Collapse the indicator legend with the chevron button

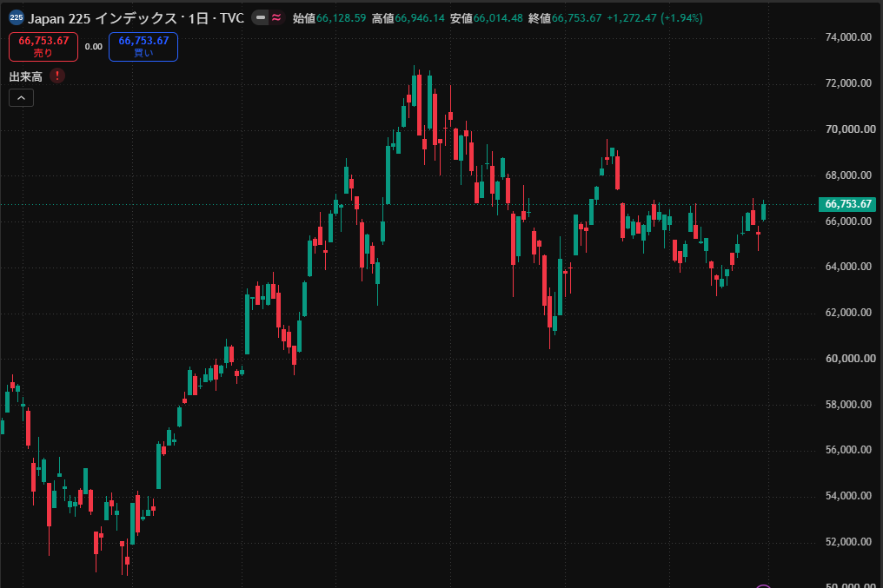coord(22,98)
